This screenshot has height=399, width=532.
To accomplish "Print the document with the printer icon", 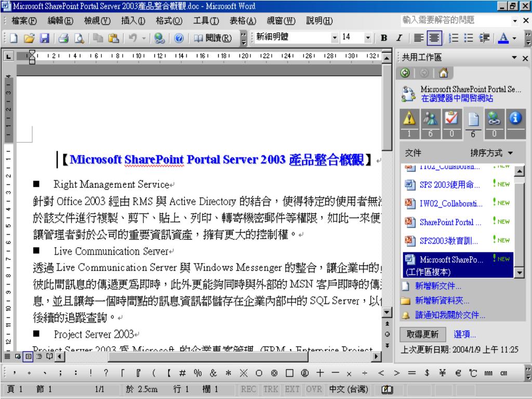I will click(x=63, y=38).
